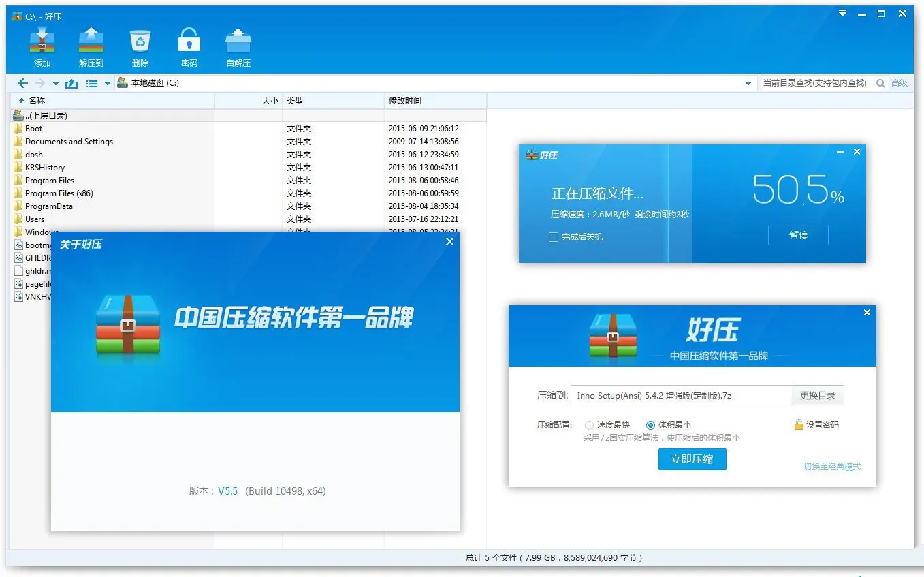Open the 本地磁盘(C:) address dropdown

(748, 82)
